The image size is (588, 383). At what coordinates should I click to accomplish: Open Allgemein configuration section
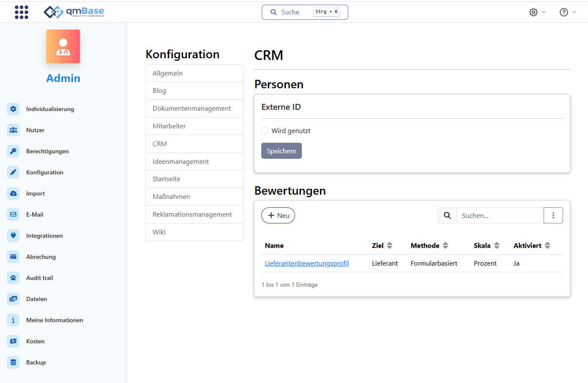pos(194,73)
